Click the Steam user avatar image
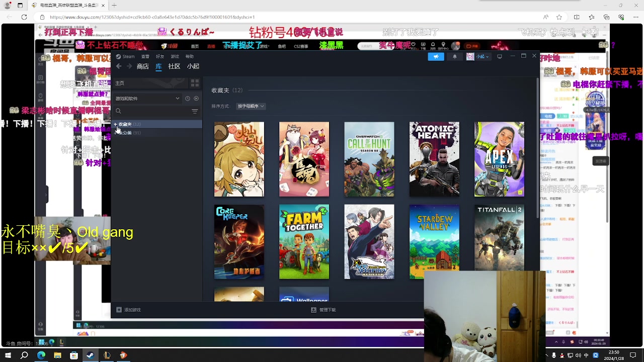The image size is (644, 362). pyautogui.click(x=470, y=56)
